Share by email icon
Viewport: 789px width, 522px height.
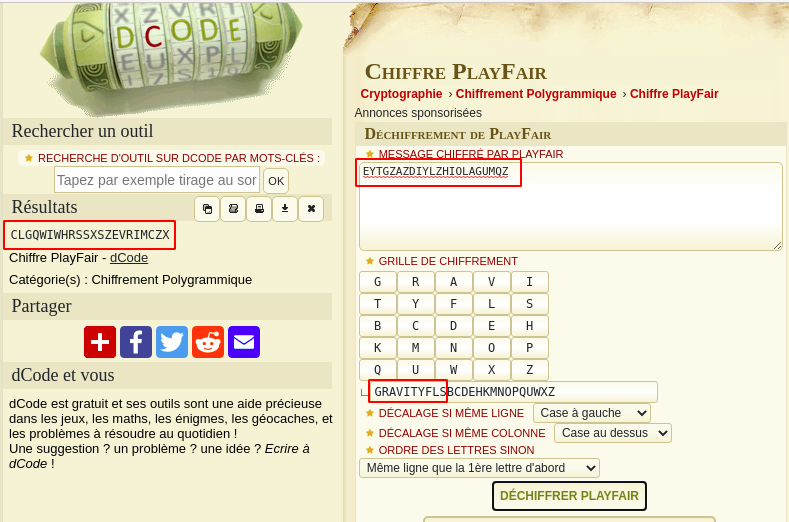click(x=244, y=342)
